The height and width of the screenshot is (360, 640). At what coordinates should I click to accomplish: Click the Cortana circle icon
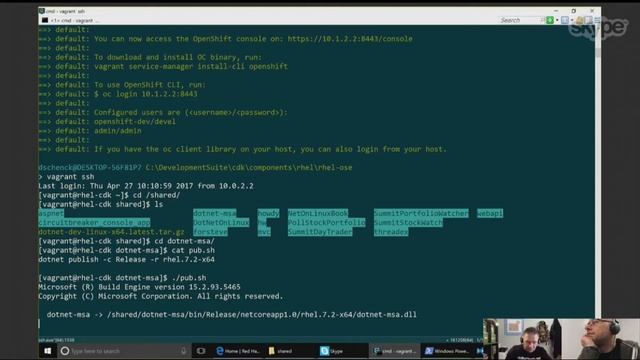(64, 351)
